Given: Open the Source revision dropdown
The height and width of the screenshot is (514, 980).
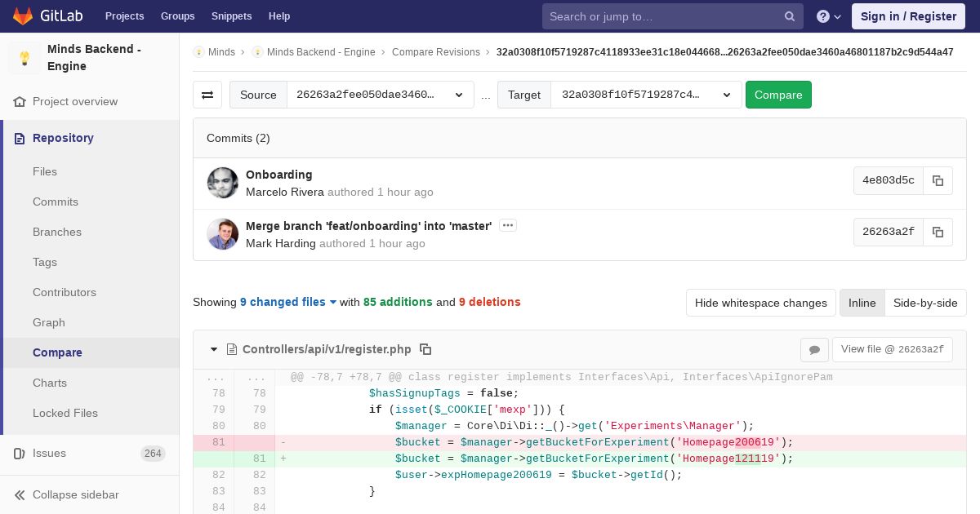Looking at the screenshot, I should tap(380, 95).
